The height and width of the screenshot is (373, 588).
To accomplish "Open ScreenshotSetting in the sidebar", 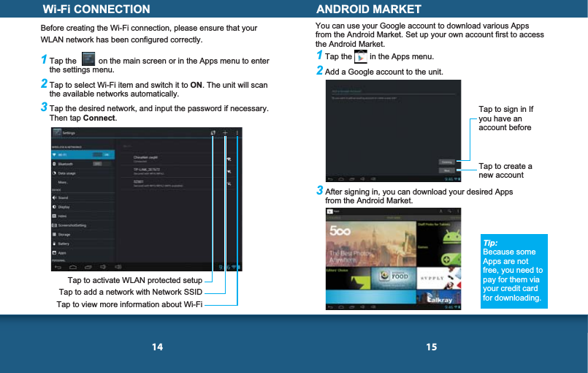I will click(x=83, y=225).
